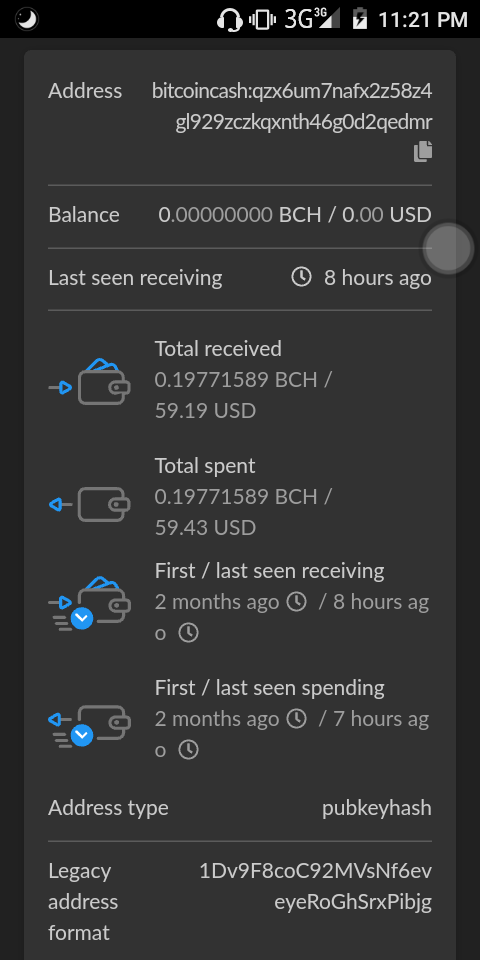Select the legacy address 1Dv9F8coC92MVsNf6ev text
Image resolution: width=480 pixels, height=960 pixels.
coord(316,871)
